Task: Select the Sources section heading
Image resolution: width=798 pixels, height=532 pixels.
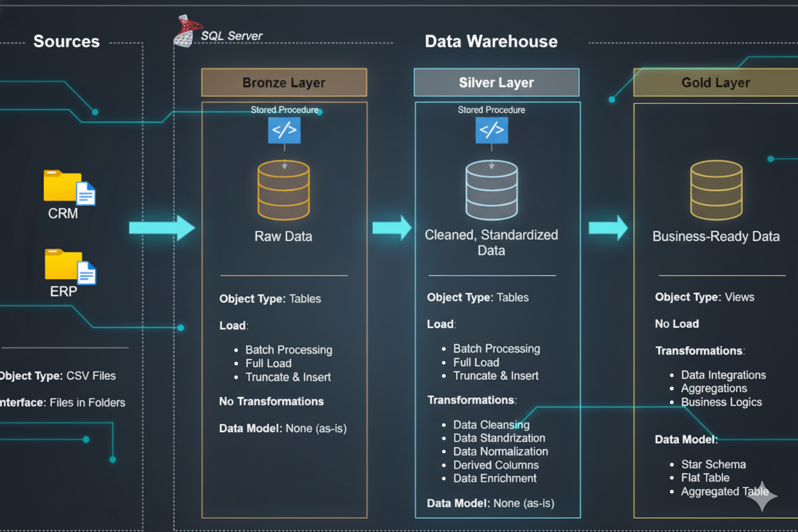Action: click(x=66, y=41)
